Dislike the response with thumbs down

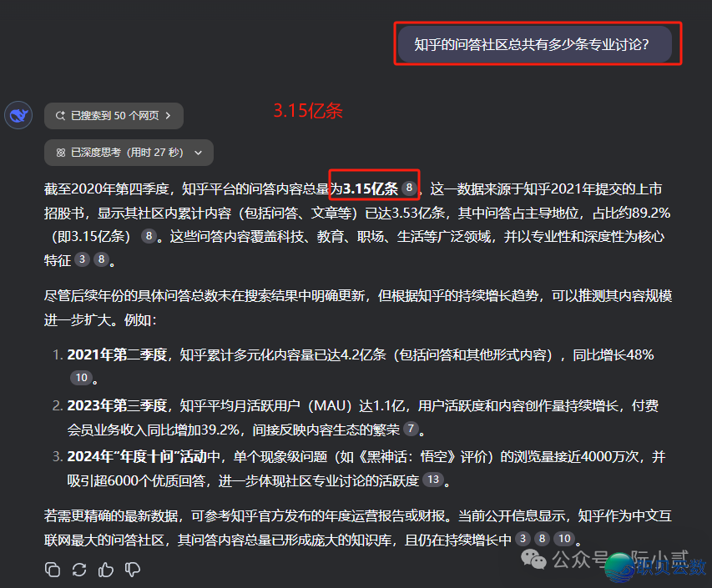point(132,569)
